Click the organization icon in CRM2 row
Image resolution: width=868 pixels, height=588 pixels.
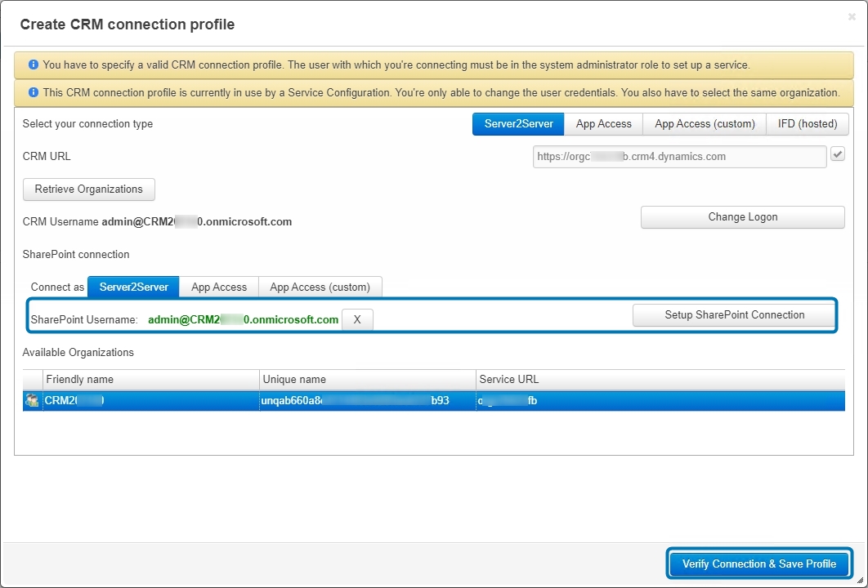coord(32,400)
